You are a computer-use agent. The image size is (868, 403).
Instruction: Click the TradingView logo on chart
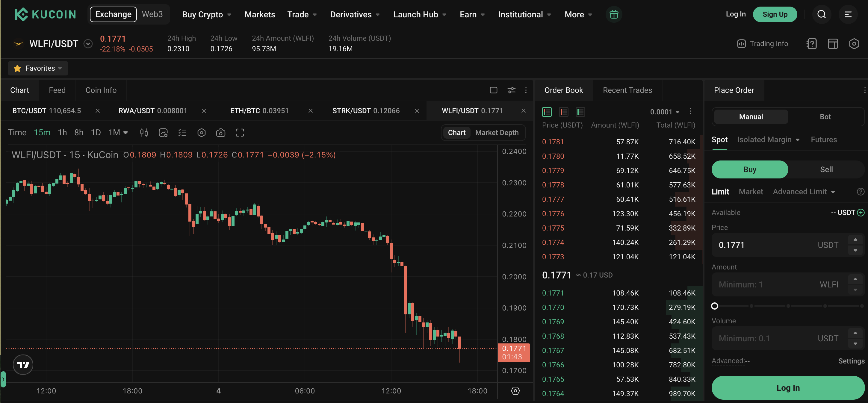tap(23, 365)
